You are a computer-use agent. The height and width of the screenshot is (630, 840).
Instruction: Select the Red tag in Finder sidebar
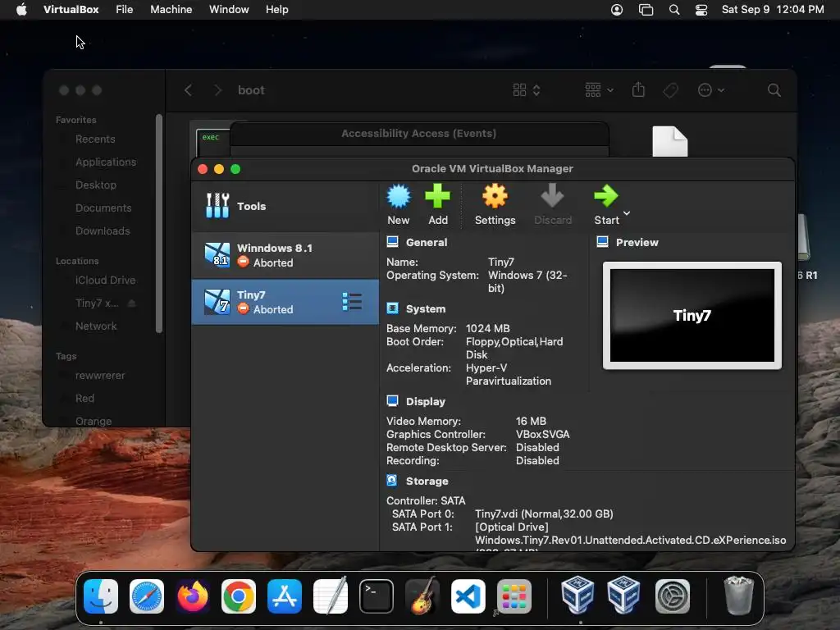[x=84, y=399]
